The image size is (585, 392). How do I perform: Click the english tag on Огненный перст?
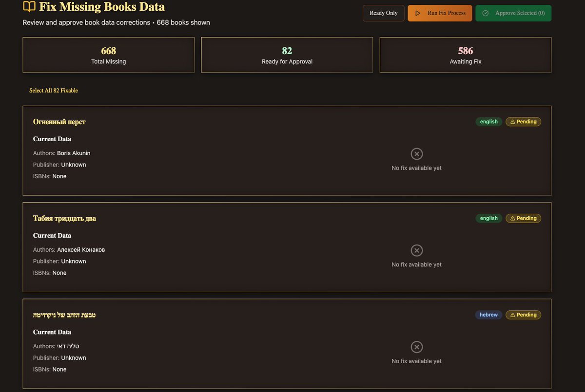(x=489, y=122)
